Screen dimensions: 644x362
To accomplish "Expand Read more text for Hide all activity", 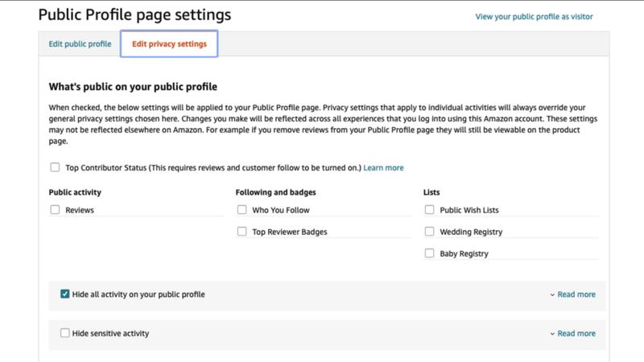I will click(x=576, y=294).
